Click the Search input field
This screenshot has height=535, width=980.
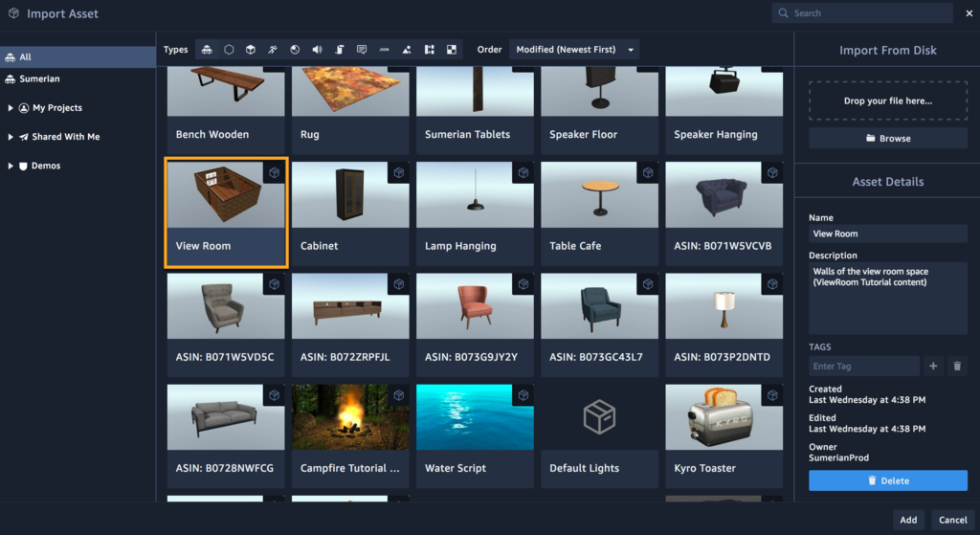coord(862,13)
